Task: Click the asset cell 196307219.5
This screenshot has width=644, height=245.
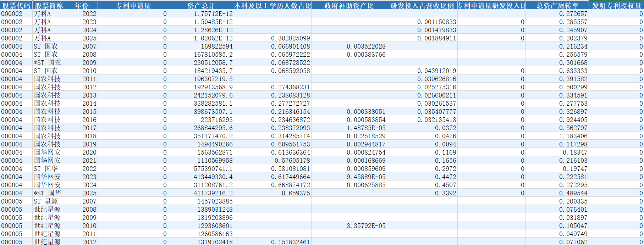Action: coord(201,79)
